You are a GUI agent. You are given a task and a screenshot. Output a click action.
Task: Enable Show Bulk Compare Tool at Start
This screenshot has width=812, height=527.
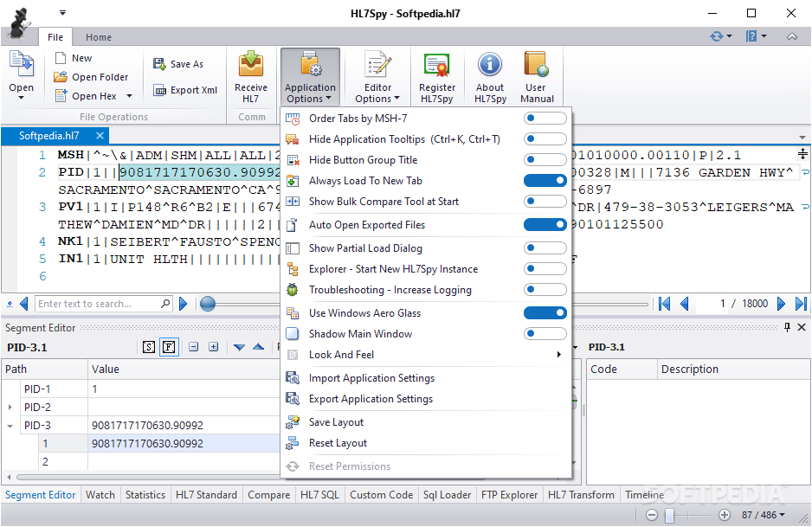(545, 201)
